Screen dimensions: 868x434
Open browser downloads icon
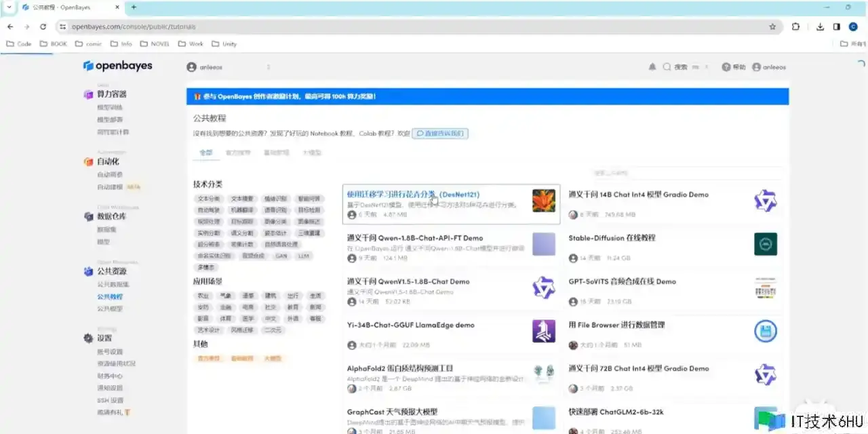pos(820,26)
